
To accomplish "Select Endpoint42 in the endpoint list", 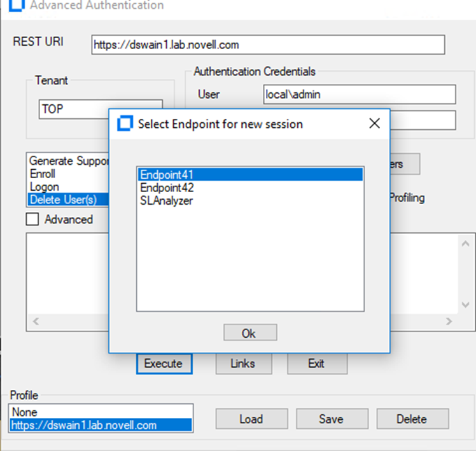I will coord(250,188).
